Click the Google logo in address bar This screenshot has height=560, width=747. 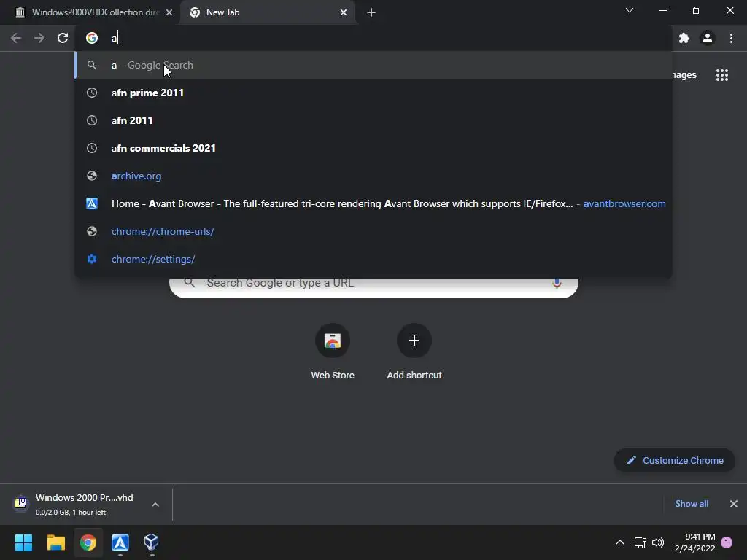[92, 38]
